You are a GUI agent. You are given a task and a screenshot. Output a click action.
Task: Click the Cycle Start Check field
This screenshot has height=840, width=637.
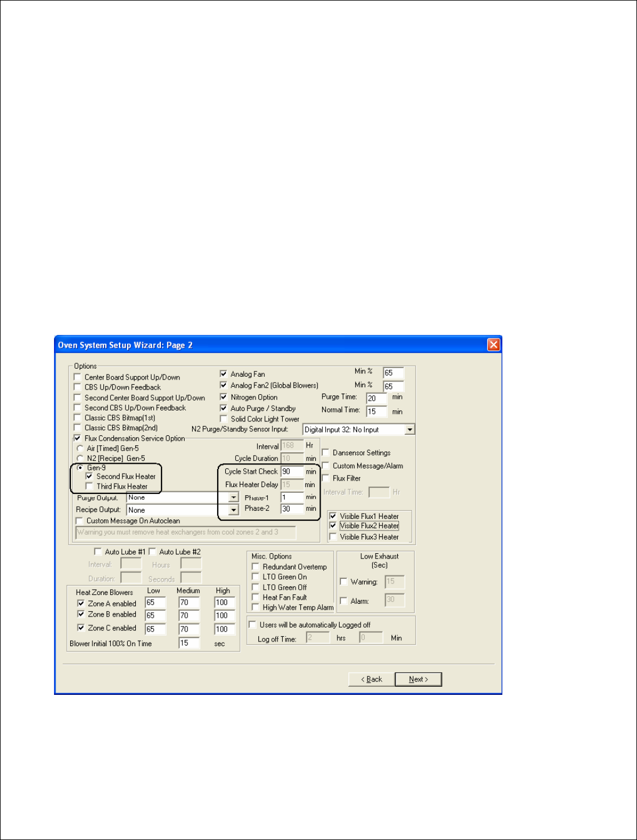click(292, 471)
